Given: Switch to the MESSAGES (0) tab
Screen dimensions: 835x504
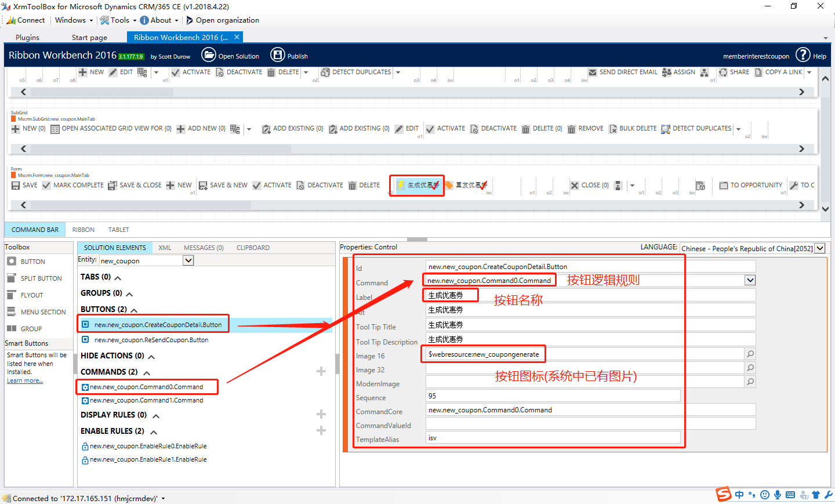Looking at the screenshot, I should (204, 248).
